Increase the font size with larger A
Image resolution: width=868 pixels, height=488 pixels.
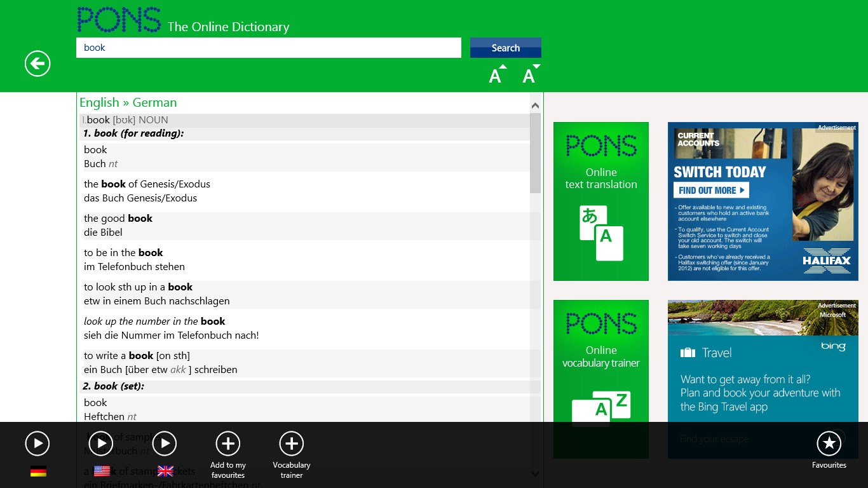[497, 76]
